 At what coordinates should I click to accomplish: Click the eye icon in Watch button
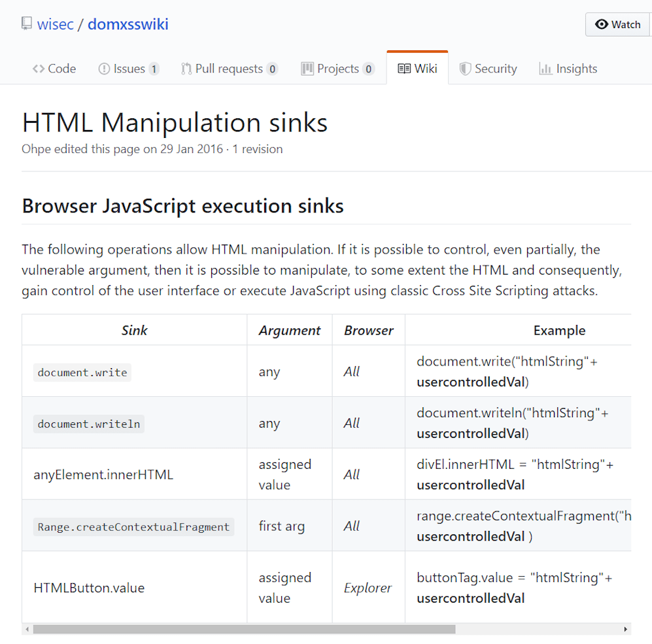601,24
